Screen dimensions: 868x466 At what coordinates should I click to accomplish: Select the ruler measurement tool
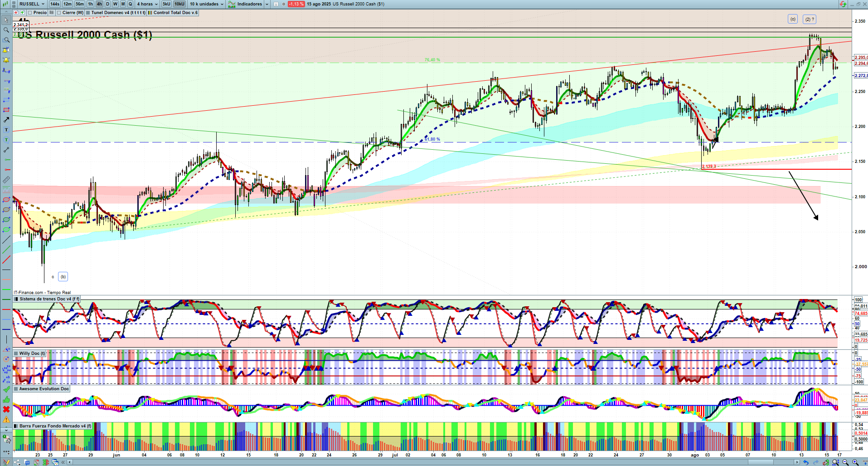(6, 180)
